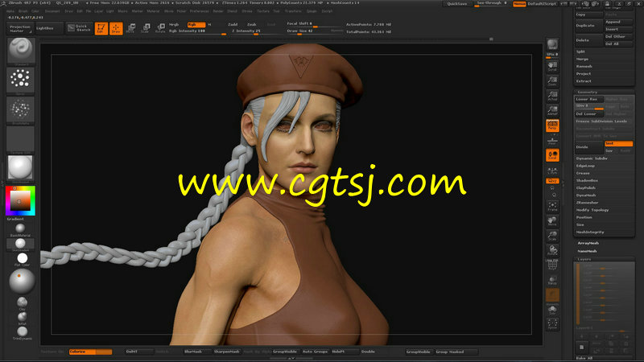Click the Scroll navigation icon
The image size is (644, 362).
tap(552, 67)
